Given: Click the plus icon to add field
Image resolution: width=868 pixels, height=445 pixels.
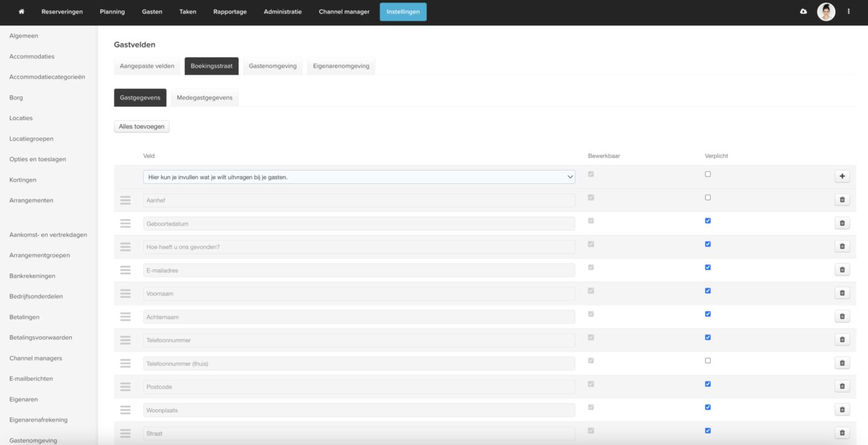Looking at the screenshot, I should click(x=841, y=177).
